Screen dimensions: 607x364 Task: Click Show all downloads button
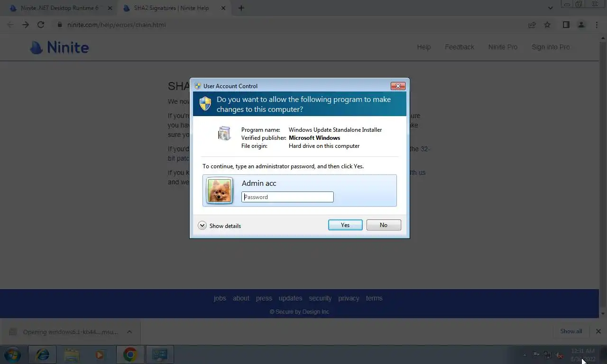(x=571, y=331)
